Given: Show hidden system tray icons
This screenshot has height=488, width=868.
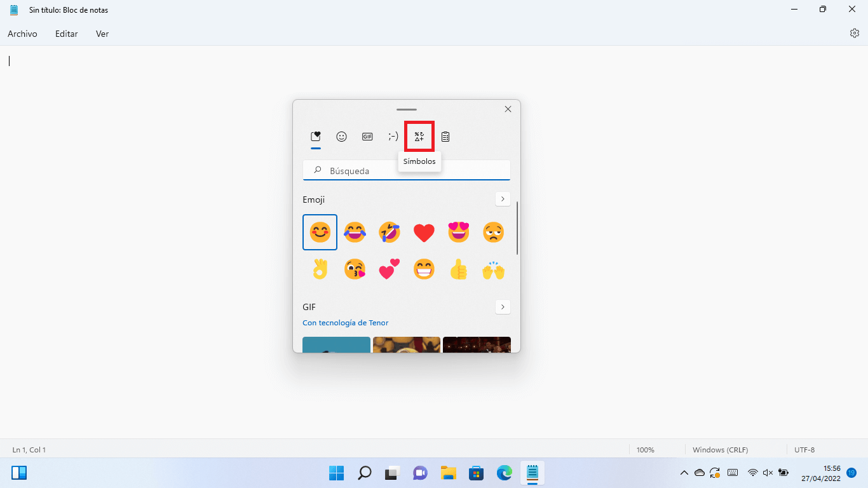Looking at the screenshot, I should [x=684, y=473].
